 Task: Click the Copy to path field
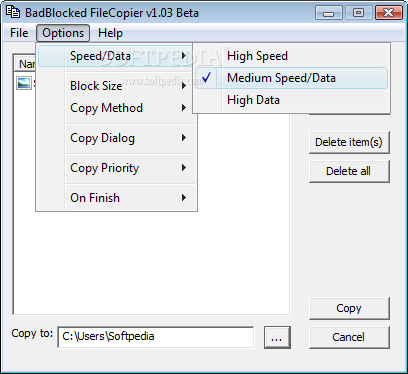coord(156,337)
